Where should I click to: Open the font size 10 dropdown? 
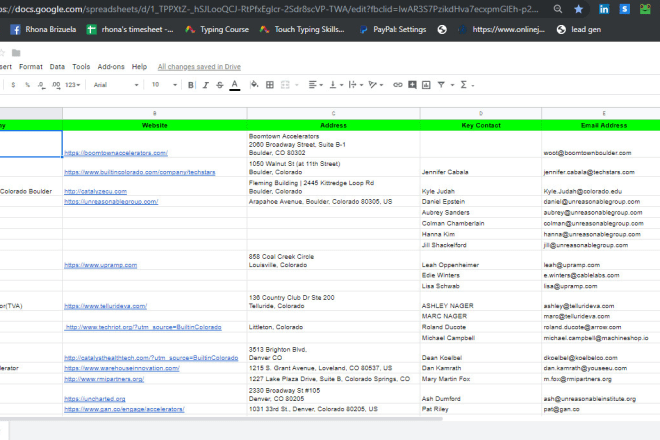click(164, 85)
